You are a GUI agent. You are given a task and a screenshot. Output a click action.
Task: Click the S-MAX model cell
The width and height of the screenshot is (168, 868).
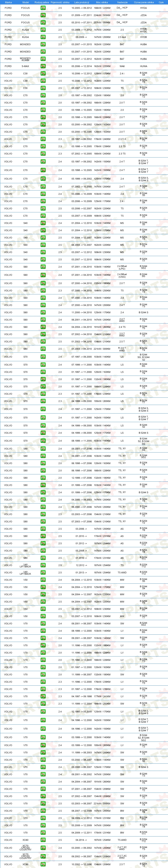tap(25, 66)
